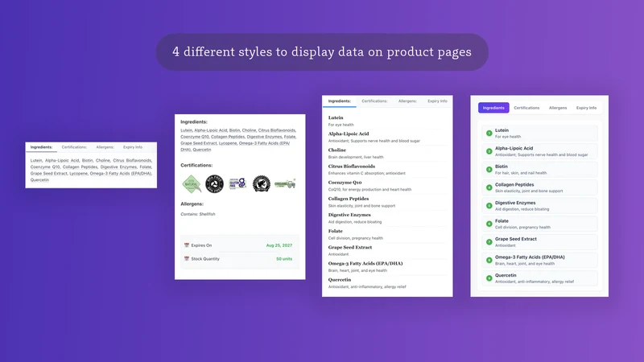
Task: Click the 100% Natural green diamond badge
Action: 192,184
